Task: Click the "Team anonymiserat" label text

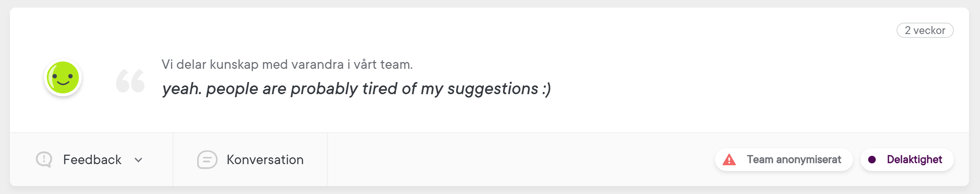Action: click(793, 160)
